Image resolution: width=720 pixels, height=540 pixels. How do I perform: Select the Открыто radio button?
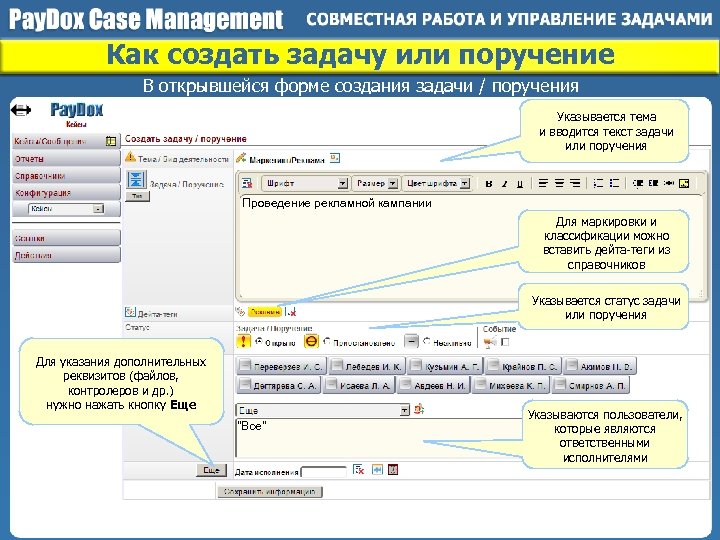(259, 341)
